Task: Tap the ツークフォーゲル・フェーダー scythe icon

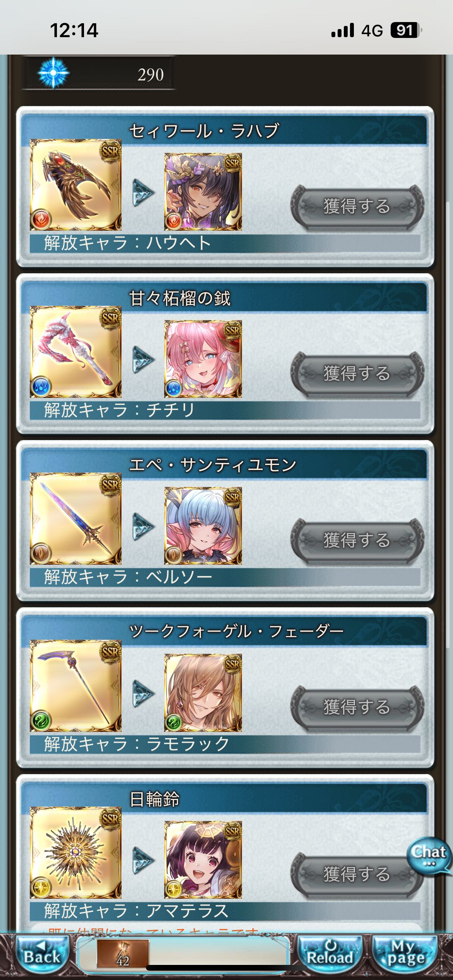Action: point(76,686)
